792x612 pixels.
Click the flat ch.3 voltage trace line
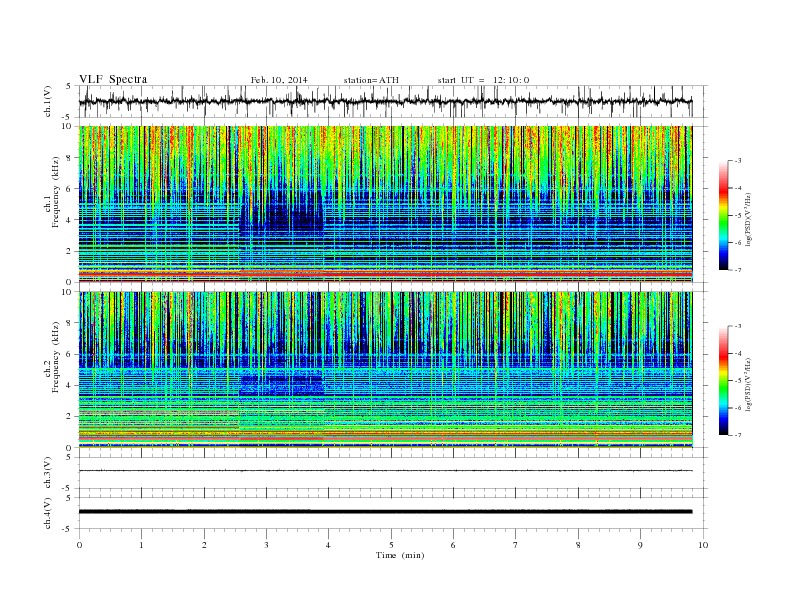(x=385, y=471)
